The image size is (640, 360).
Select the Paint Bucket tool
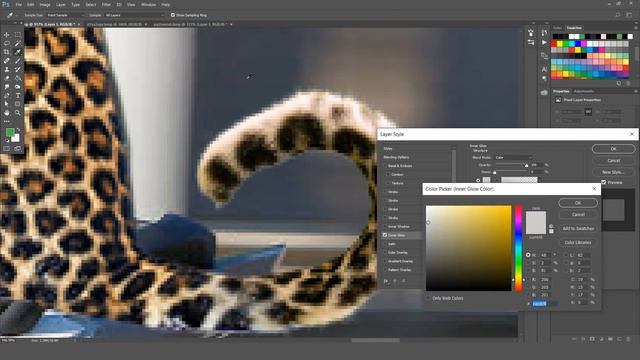point(18,78)
